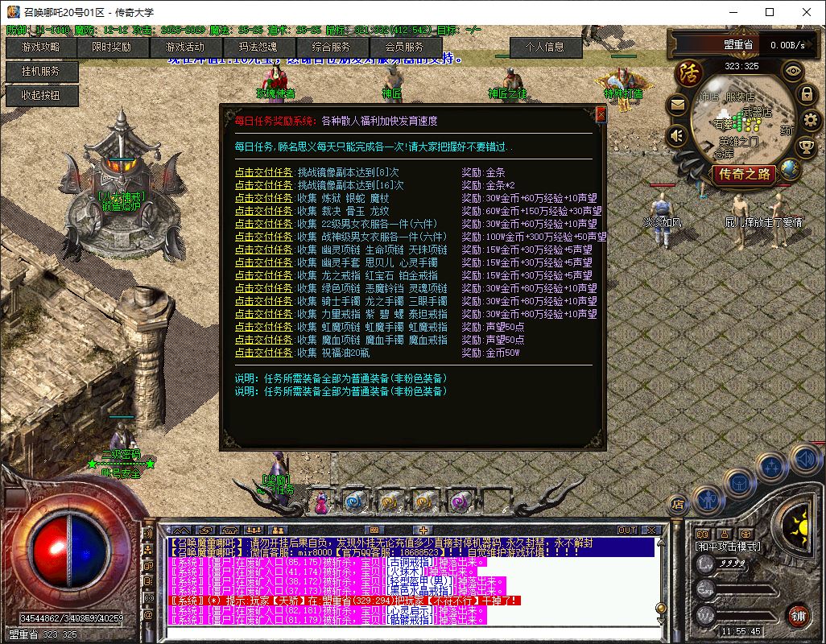The width and height of the screenshot is (826, 644).
Task: Open settings gear icon beside minimap
Action: tap(811, 120)
